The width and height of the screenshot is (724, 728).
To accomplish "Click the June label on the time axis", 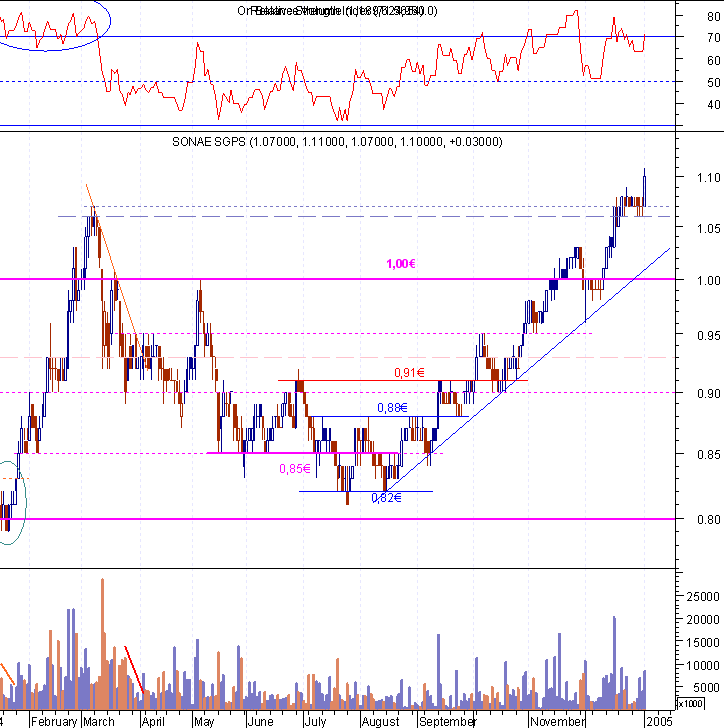I will (x=260, y=722).
